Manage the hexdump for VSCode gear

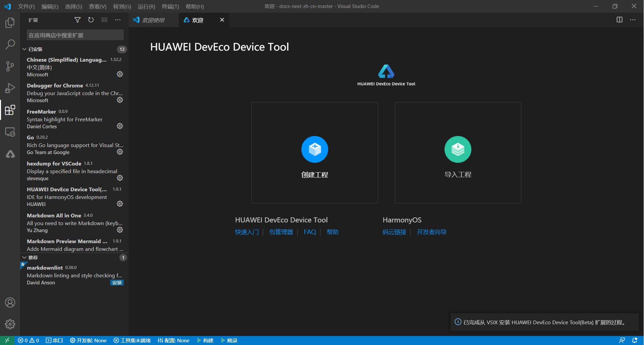click(x=120, y=178)
